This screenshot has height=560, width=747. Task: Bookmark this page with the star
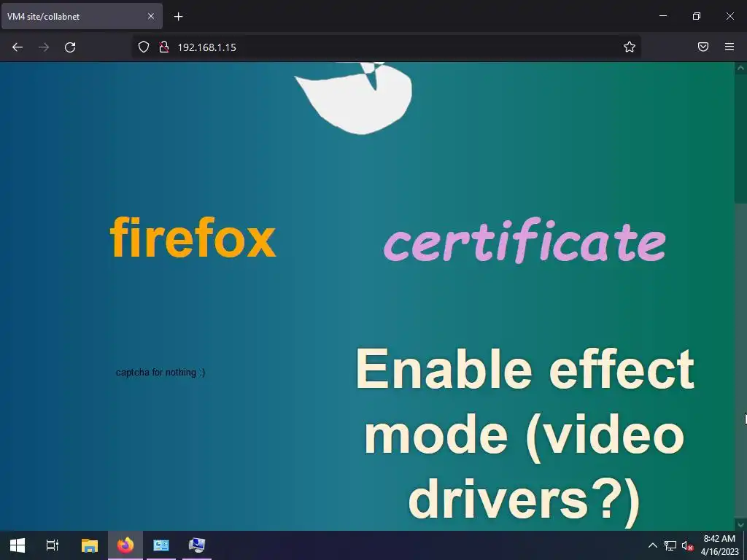coord(630,47)
